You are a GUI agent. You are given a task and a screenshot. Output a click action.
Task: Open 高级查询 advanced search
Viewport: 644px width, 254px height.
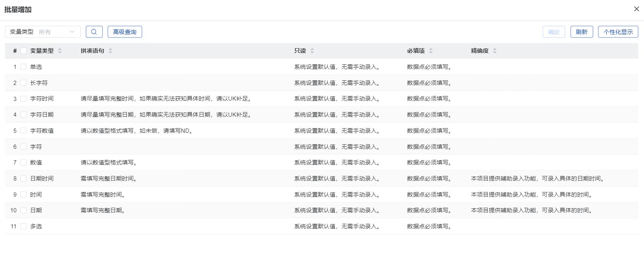pos(125,32)
